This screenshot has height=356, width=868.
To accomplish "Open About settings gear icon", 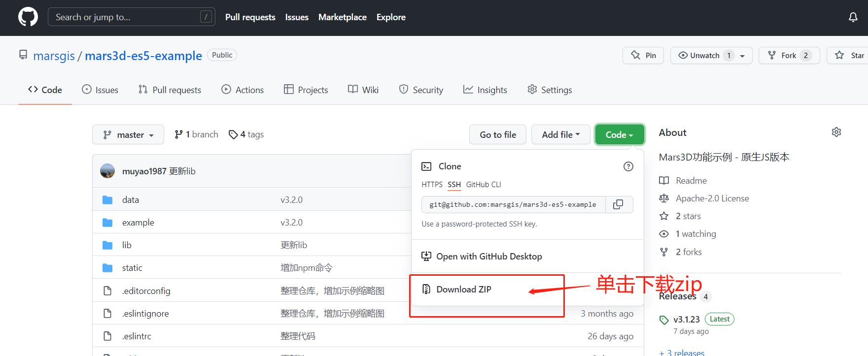I will click(836, 132).
